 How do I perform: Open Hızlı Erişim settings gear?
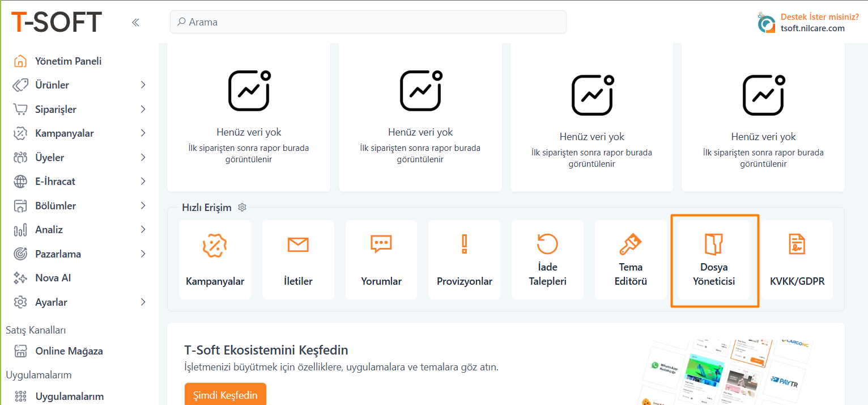242,207
